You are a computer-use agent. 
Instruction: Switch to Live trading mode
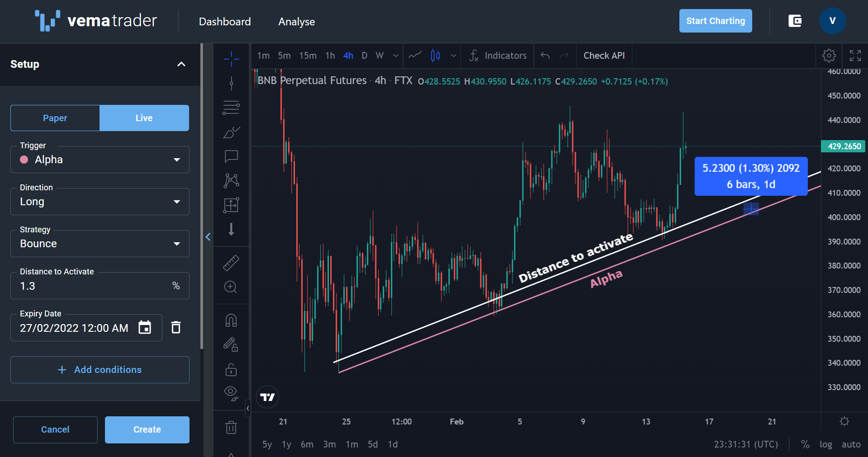tap(144, 118)
